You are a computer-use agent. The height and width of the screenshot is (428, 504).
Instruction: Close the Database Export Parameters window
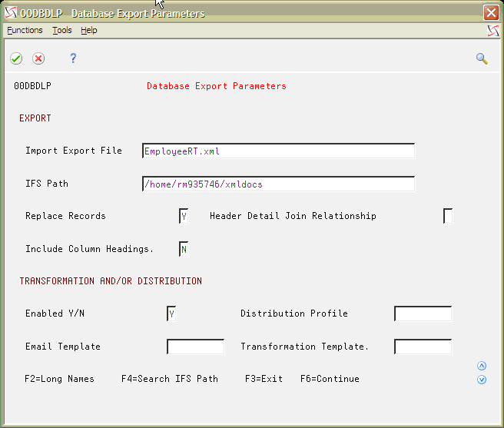pos(491,13)
